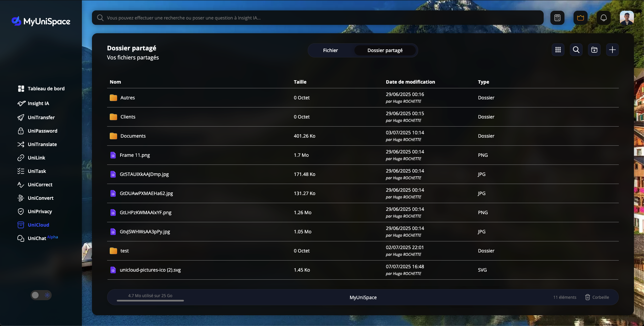Click the plus add file icon
Image resolution: width=644 pixels, height=326 pixels.
pyautogui.click(x=612, y=50)
